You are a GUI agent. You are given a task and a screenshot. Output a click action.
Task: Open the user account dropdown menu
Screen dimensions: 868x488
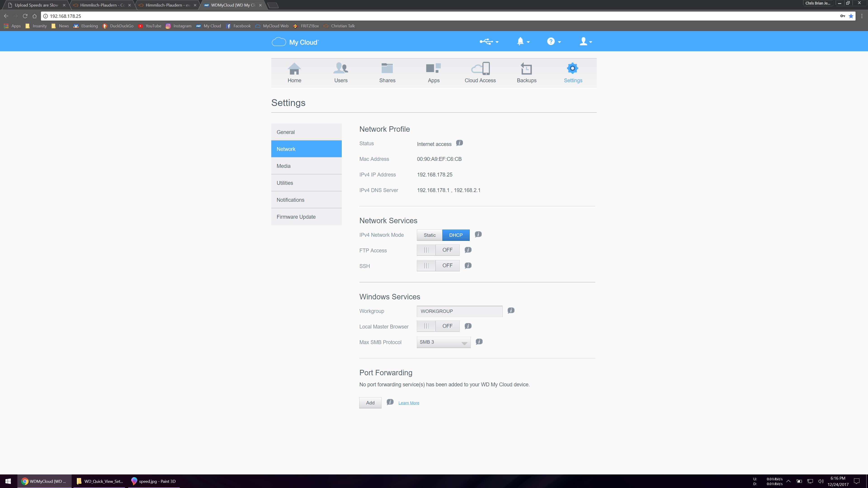pyautogui.click(x=586, y=41)
